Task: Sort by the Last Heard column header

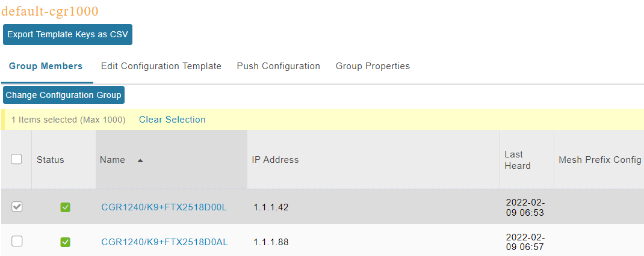Action: (518, 160)
